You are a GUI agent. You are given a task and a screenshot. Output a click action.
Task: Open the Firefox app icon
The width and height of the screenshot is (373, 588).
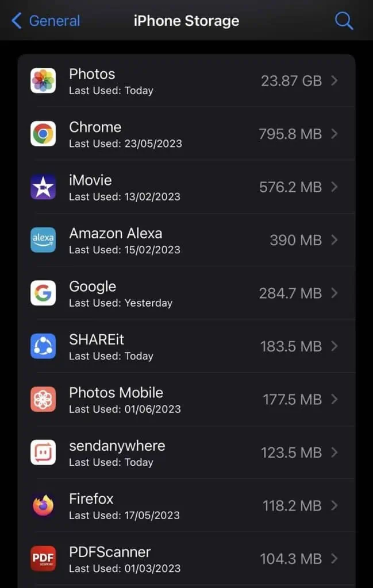pos(43,505)
